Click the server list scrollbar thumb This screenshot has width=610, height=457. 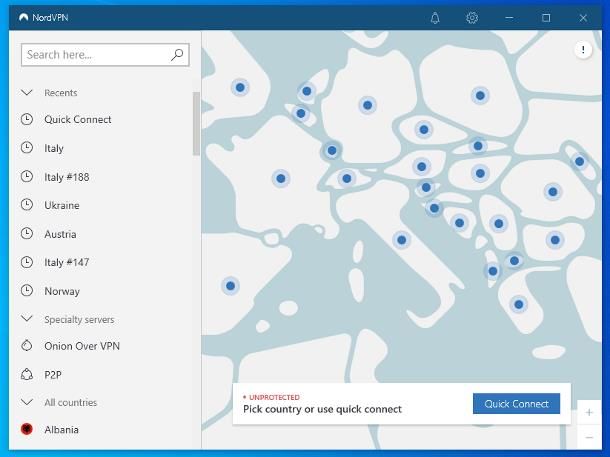coord(196,124)
